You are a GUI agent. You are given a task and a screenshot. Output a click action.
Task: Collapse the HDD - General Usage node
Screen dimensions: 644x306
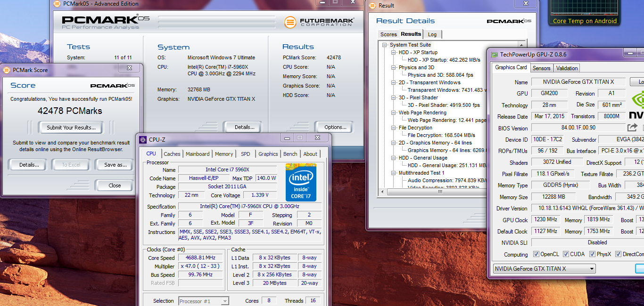tap(394, 158)
